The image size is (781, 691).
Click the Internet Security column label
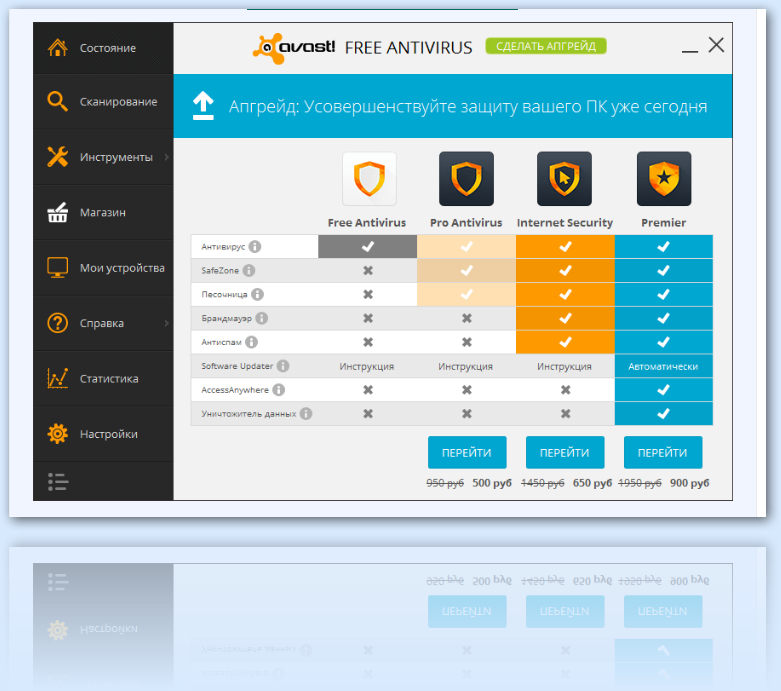[565, 223]
